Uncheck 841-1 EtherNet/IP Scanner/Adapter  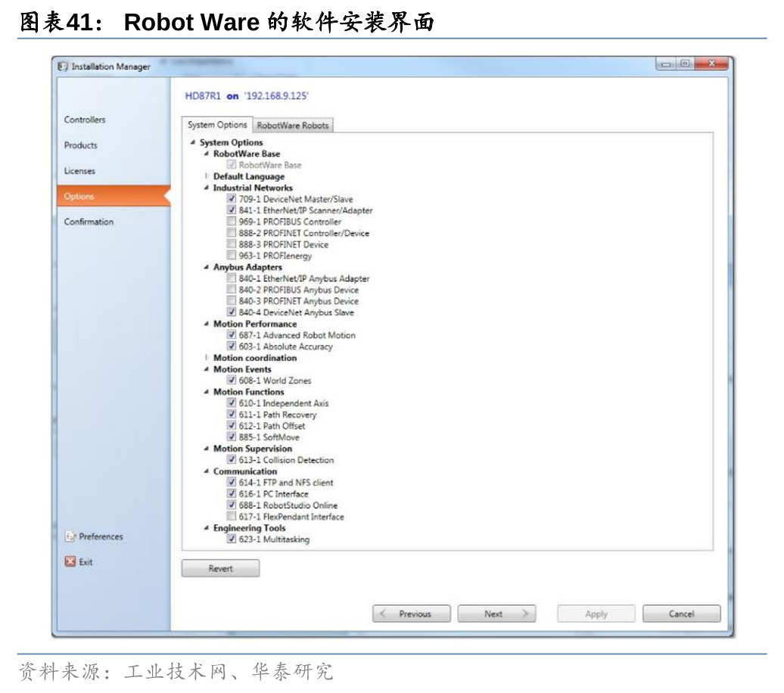click(x=231, y=210)
